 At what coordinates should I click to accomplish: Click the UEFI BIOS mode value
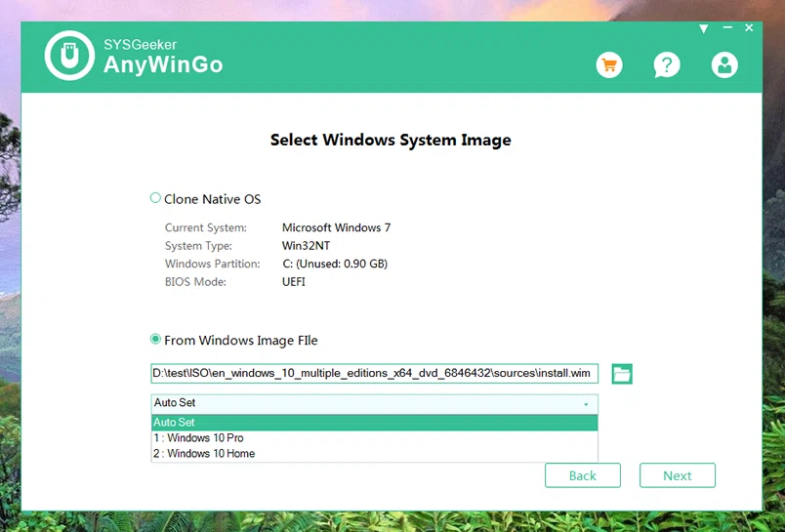pyautogui.click(x=293, y=282)
